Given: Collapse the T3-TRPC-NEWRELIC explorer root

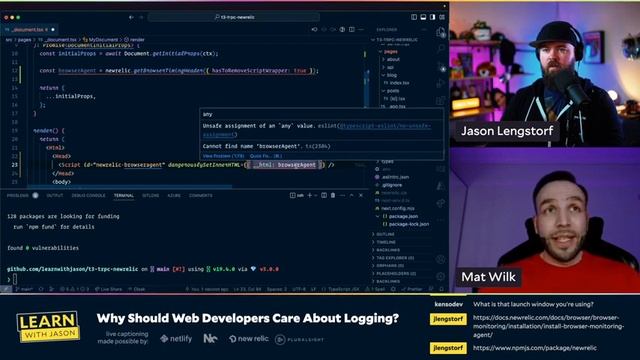Looking at the screenshot, I should (395, 40).
